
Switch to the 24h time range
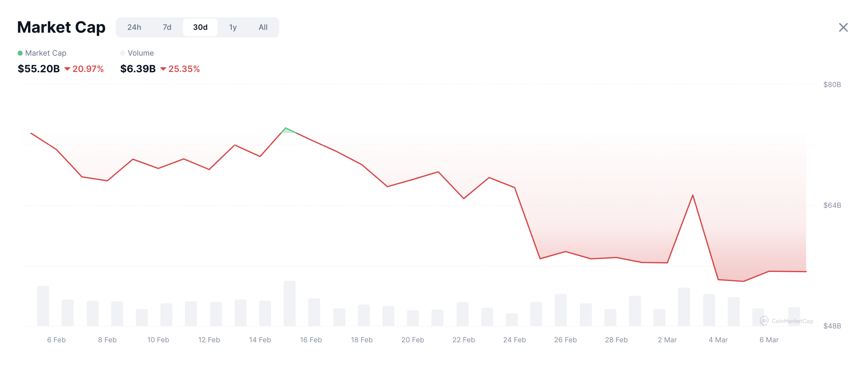[x=134, y=27]
